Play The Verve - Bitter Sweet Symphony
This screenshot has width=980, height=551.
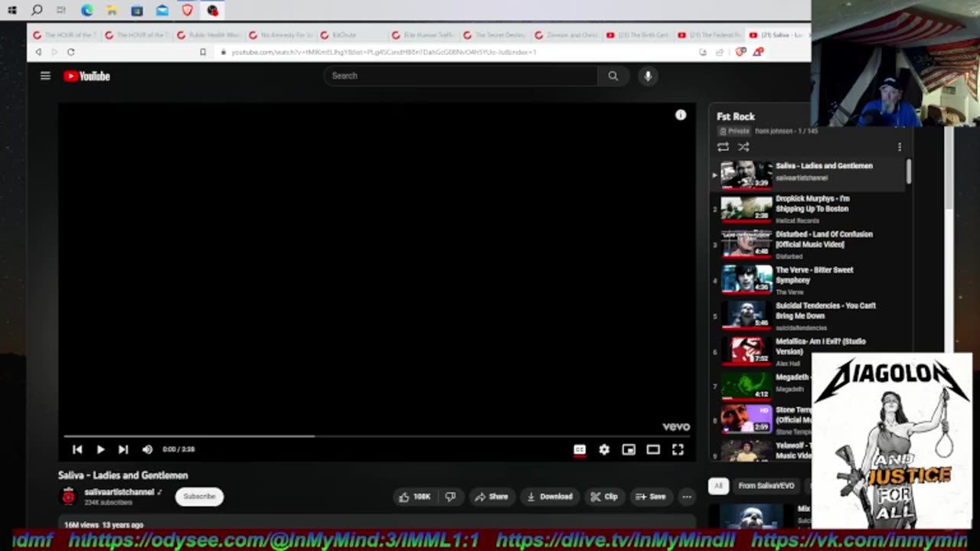[x=808, y=279]
